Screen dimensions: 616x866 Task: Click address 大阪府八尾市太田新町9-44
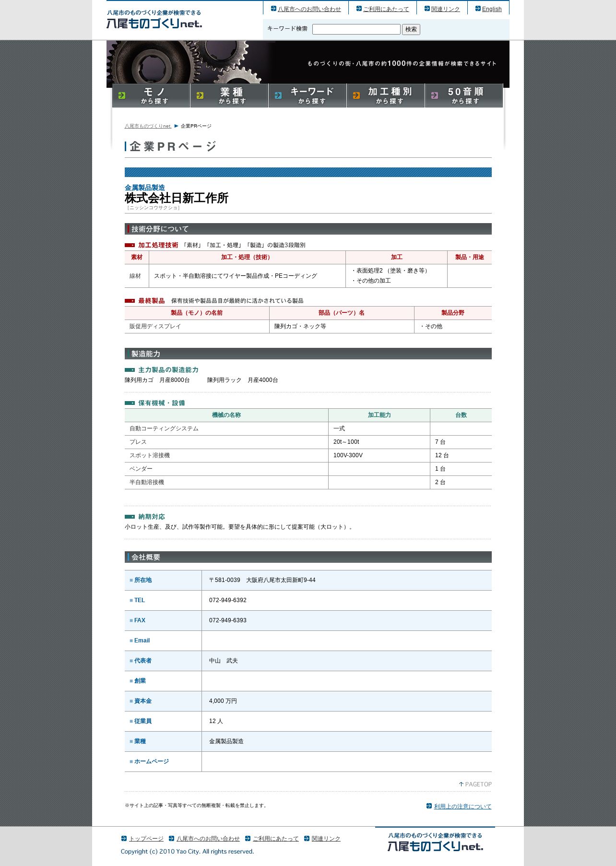click(281, 580)
